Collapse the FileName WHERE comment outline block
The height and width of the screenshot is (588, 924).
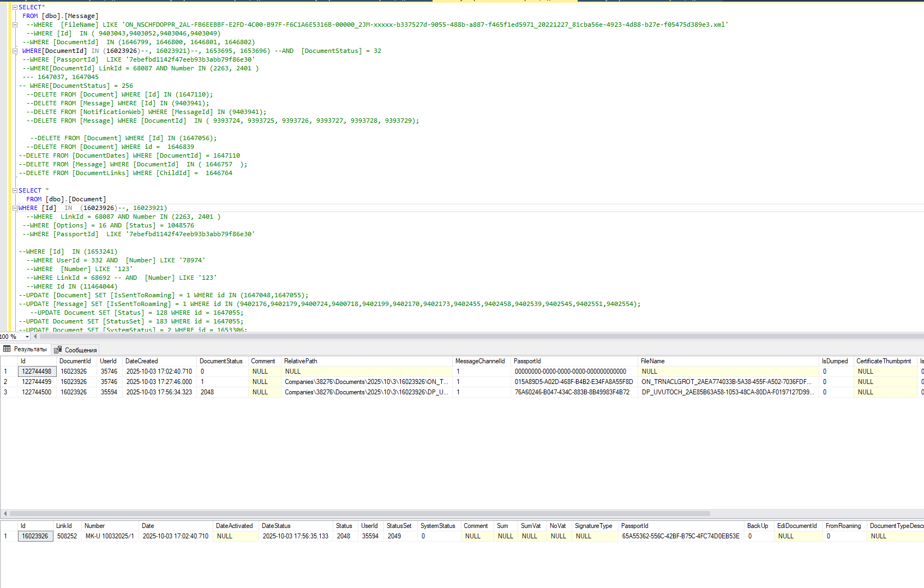[x=15, y=25]
